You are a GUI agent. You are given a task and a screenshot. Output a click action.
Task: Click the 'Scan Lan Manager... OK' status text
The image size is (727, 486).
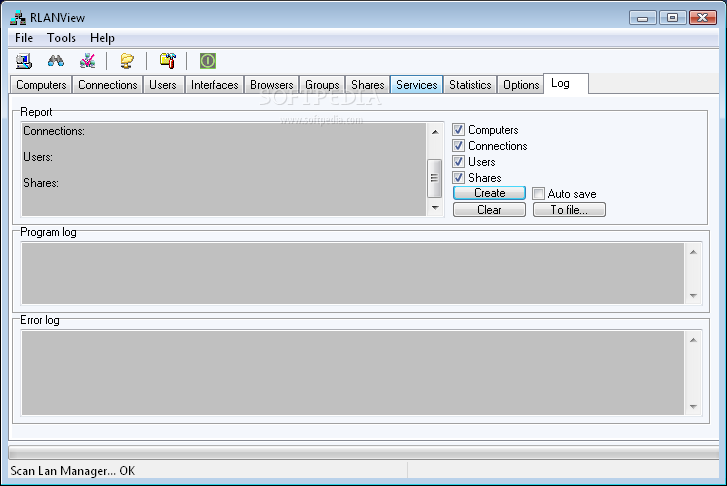(73, 471)
